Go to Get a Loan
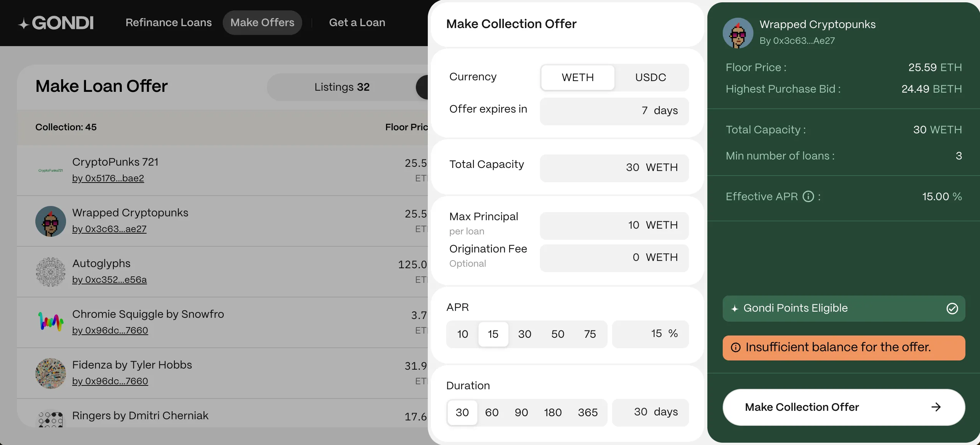980x445 pixels. point(357,23)
